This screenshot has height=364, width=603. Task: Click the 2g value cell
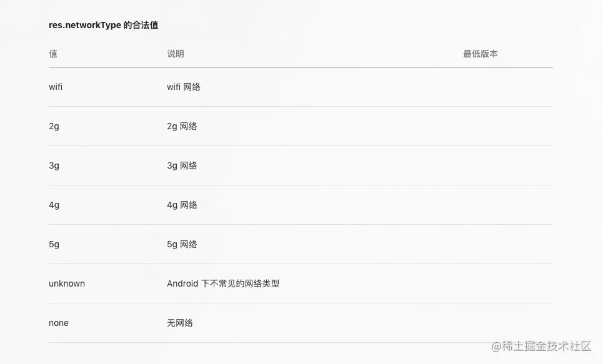coord(54,127)
